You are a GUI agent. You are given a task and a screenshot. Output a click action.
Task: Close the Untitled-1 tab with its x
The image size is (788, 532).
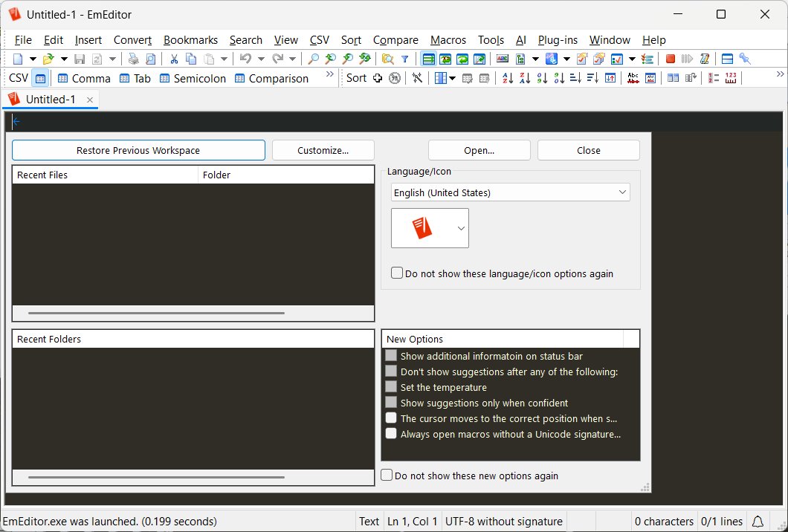pyautogui.click(x=90, y=100)
